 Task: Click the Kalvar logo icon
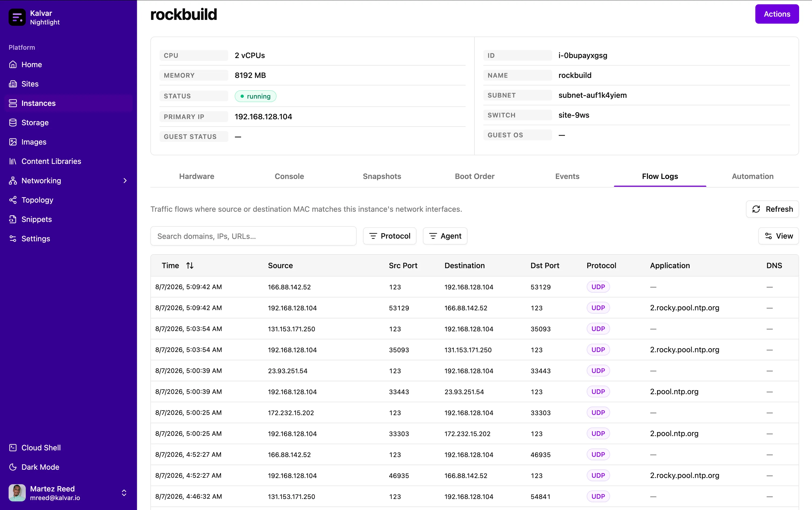point(17,17)
